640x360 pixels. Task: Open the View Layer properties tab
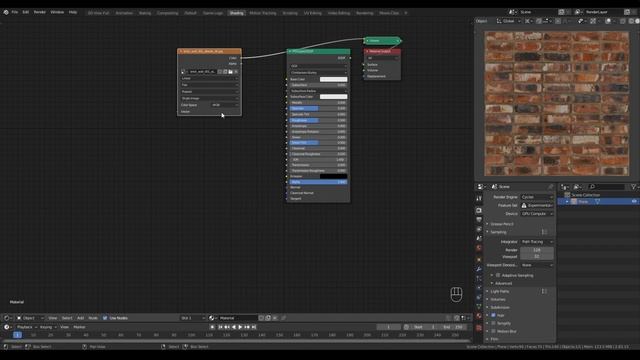click(479, 229)
